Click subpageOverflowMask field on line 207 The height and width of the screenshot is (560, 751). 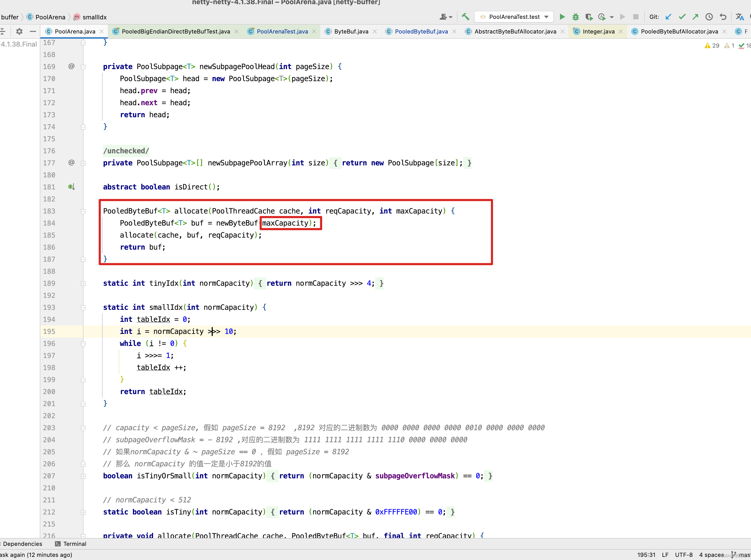pyautogui.click(x=415, y=476)
